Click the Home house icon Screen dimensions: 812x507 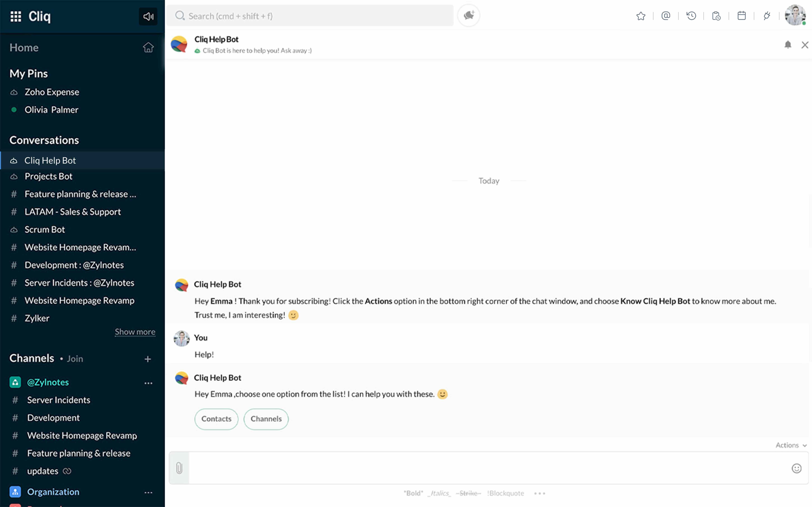pos(148,47)
